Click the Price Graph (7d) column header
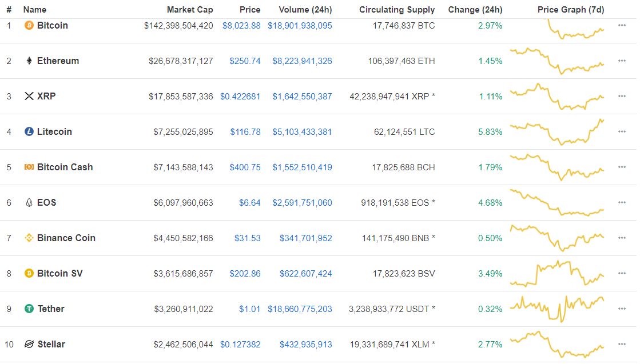640x364 pixels. click(571, 9)
